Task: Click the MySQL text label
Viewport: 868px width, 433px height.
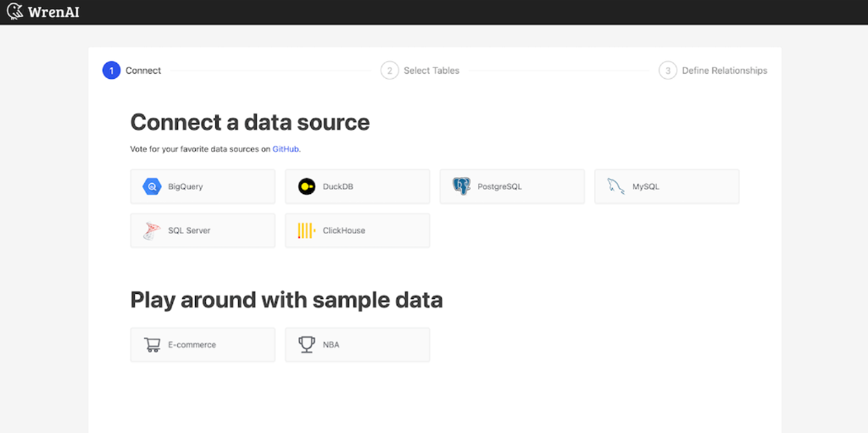Action: tap(645, 186)
